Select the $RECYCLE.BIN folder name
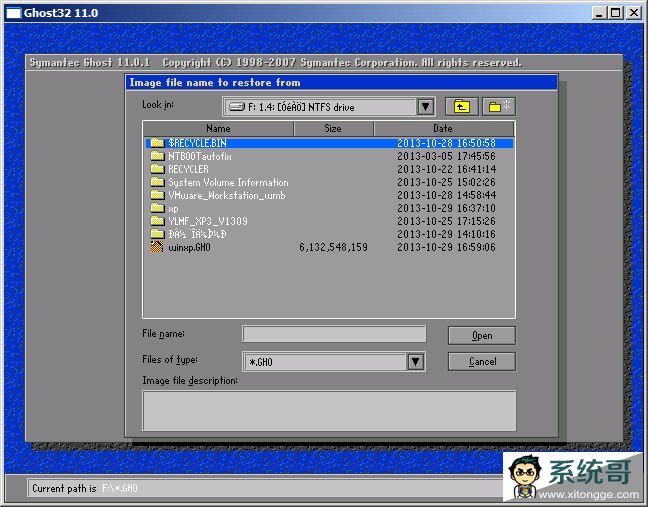Image resolution: width=648 pixels, height=507 pixels. (197, 143)
